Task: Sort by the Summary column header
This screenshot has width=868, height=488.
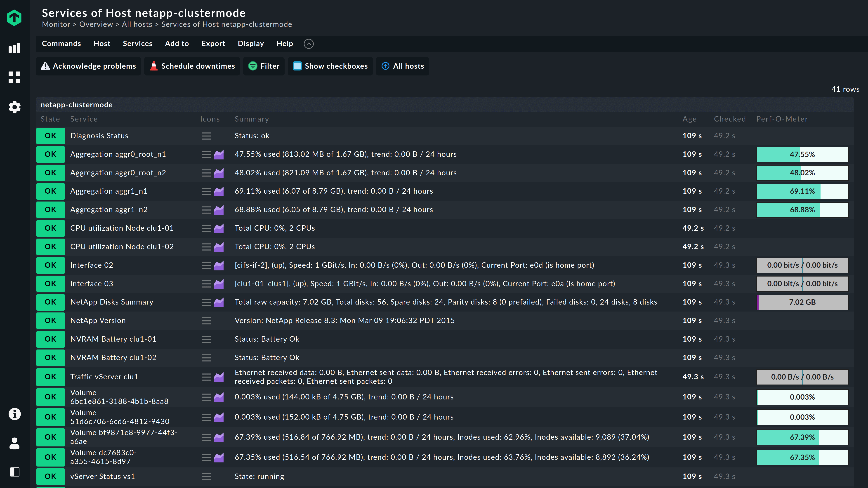Action: click(252, 119)
